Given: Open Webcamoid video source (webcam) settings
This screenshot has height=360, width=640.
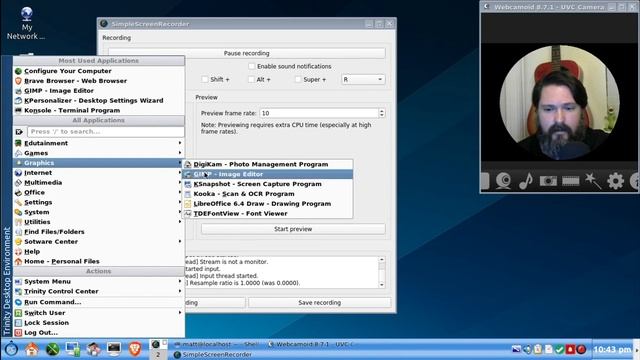Looking at the screenshot, I should point(503,180).
